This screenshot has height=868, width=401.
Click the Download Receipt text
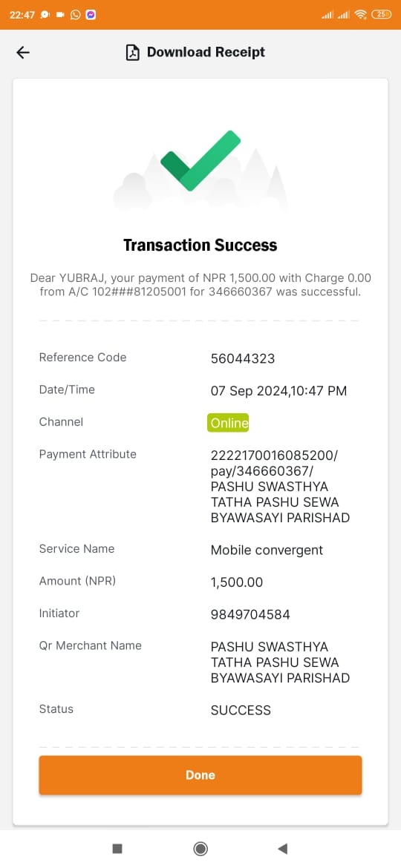coord(206,53)
